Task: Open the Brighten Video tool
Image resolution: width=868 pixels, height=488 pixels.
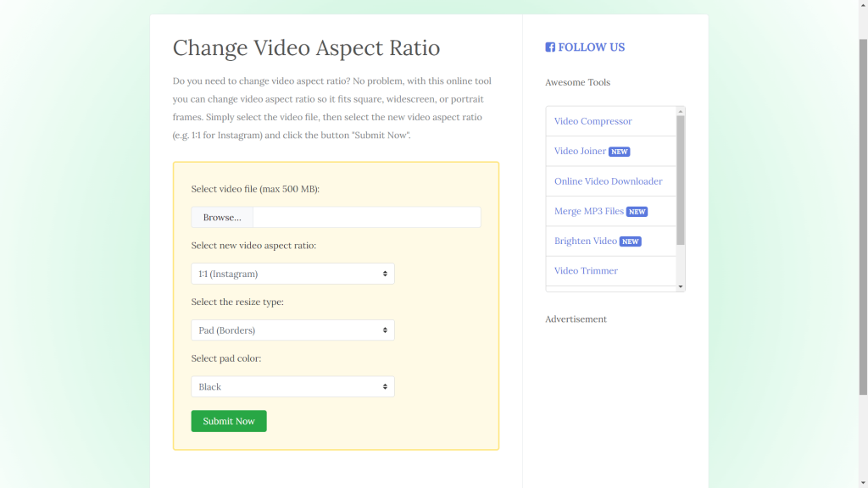Action: (585, 241)
